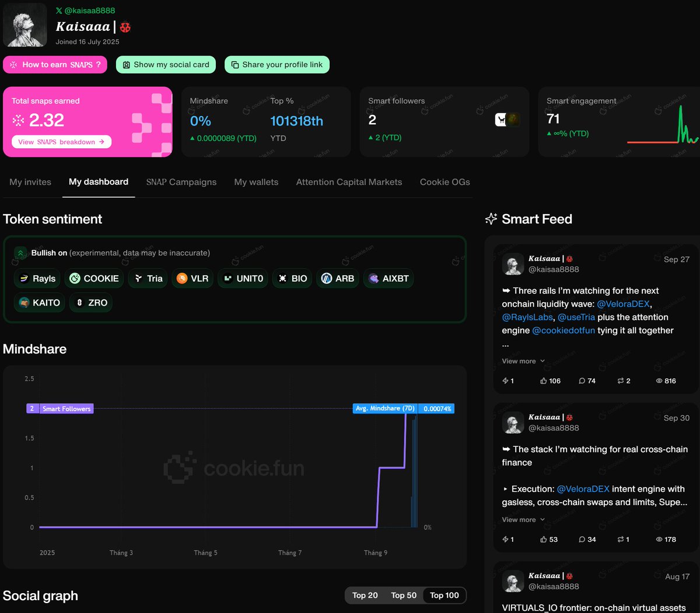Viewport: 700px width, 613px height.
Task: Click How to earn SNAPS button
Action: [55, 65]
